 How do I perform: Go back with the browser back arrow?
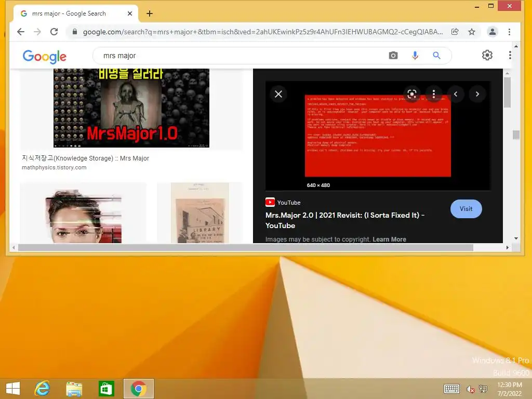pyautogui.click(x=21, y=32)
